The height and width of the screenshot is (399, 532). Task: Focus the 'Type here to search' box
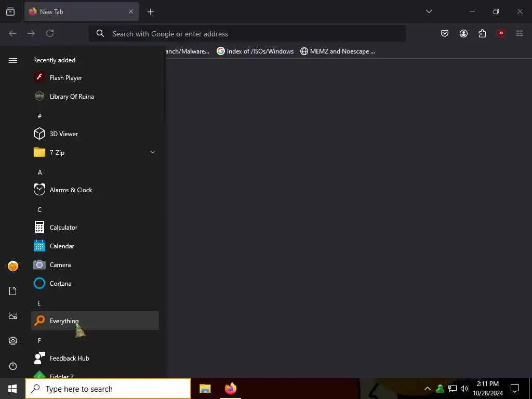point(108,389)
